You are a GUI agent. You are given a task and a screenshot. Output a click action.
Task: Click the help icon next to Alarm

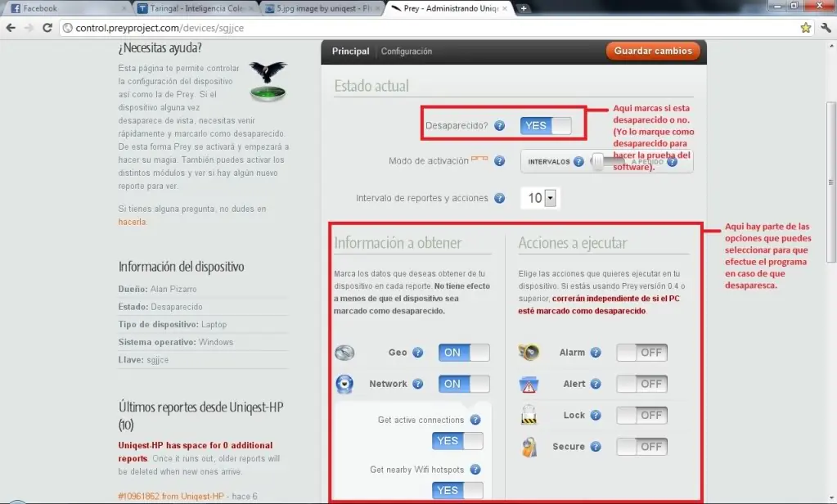coord(596,353)
